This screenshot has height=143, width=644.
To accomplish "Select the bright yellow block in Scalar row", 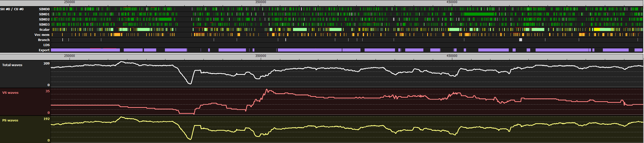I will tap(597, 30).
